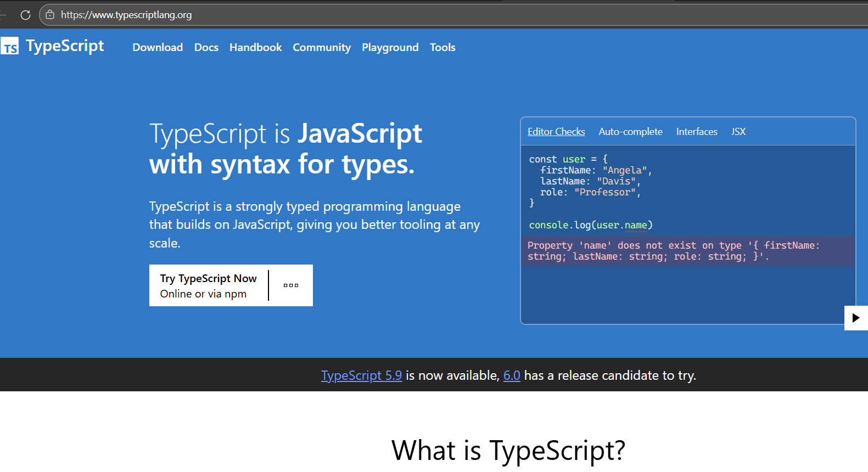Click the 'user.name' error code text

(621, 225)
